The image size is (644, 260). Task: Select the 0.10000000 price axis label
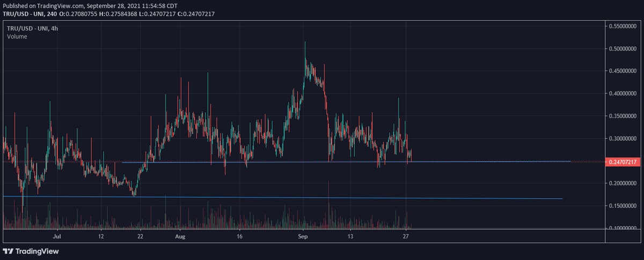point(623,228)
